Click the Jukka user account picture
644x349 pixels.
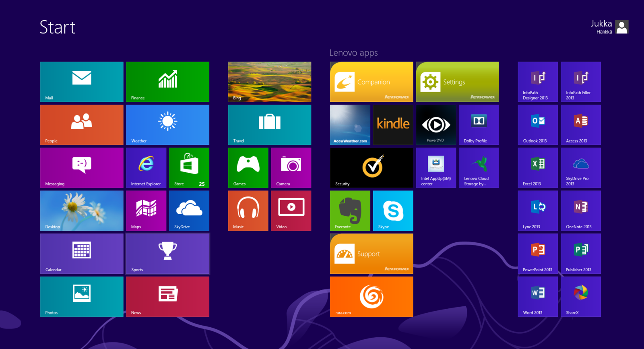[622, 27]
